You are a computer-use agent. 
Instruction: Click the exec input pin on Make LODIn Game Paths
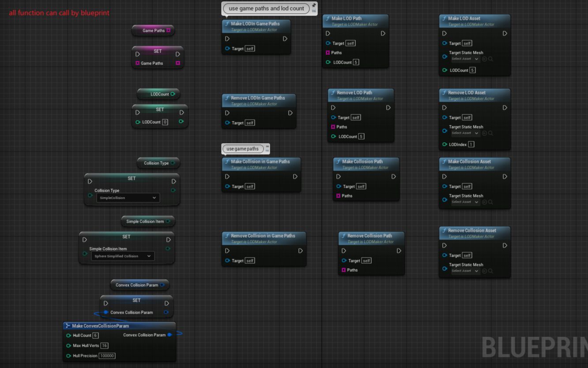[227, 39]
